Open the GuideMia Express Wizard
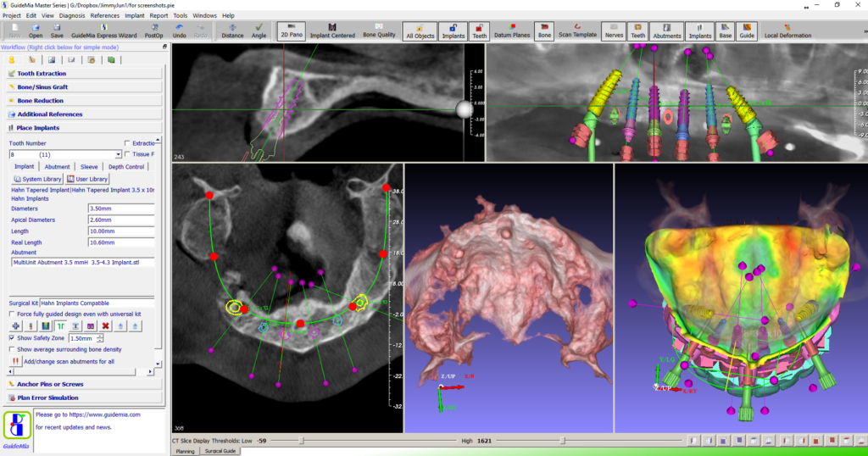This screenshot has height=456, width=868. click(x=106, y=31)
